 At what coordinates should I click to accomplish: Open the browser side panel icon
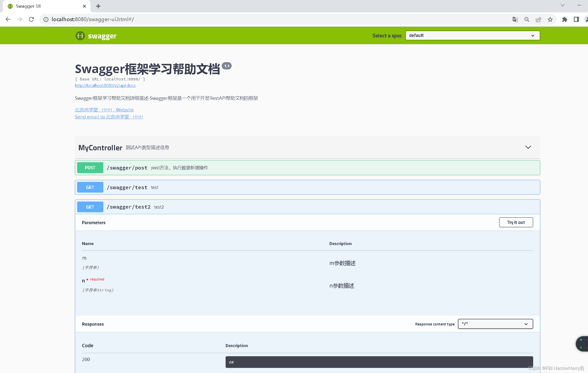click(576, 19)
